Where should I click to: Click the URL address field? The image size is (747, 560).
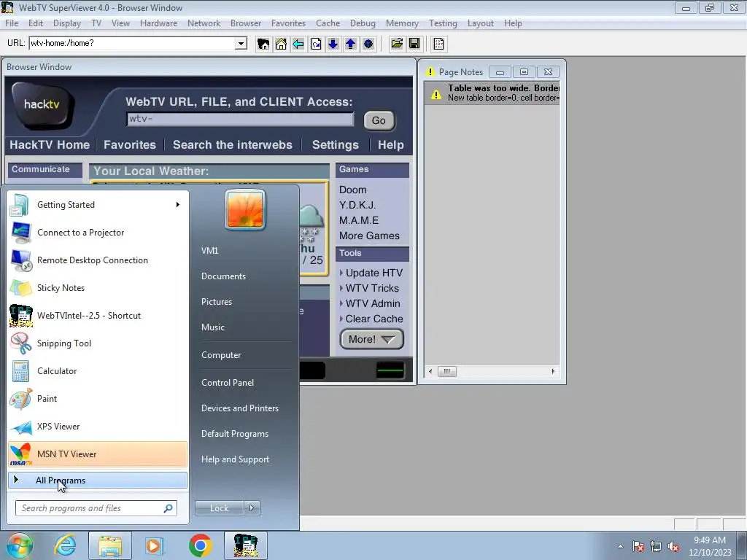[133, 43]
